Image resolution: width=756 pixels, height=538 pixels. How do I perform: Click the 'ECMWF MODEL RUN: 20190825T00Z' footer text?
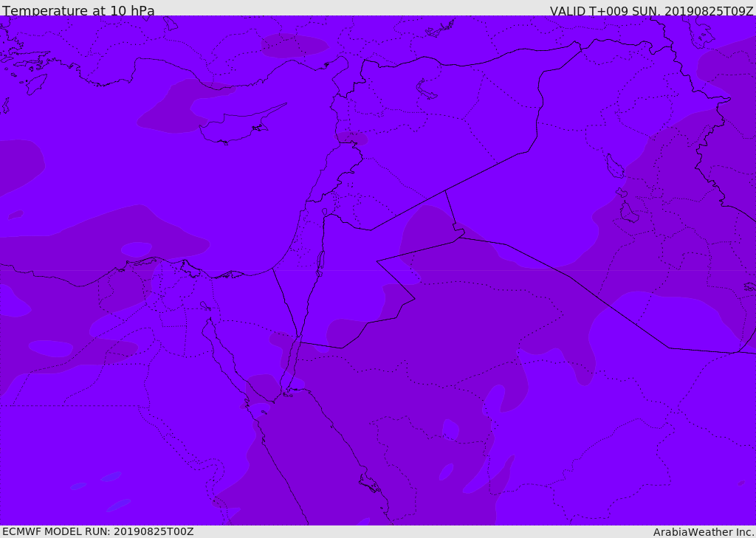tap(98, 531)
